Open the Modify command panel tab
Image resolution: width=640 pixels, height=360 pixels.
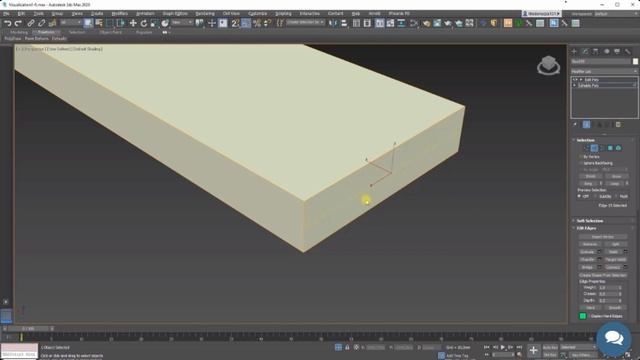point(585,51)
